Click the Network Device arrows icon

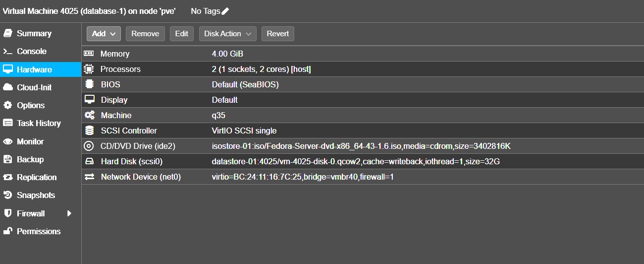(89, 177)
